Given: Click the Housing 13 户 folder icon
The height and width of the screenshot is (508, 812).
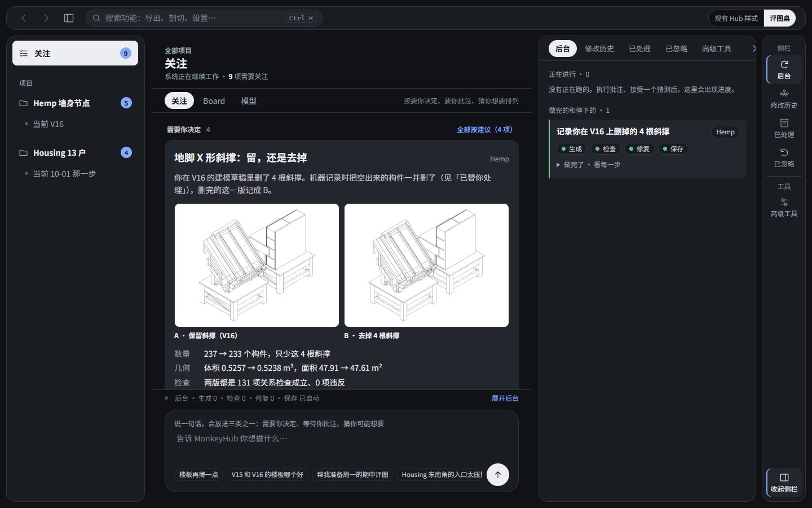Looking at the screenshot, I should [x=24, y=153].
